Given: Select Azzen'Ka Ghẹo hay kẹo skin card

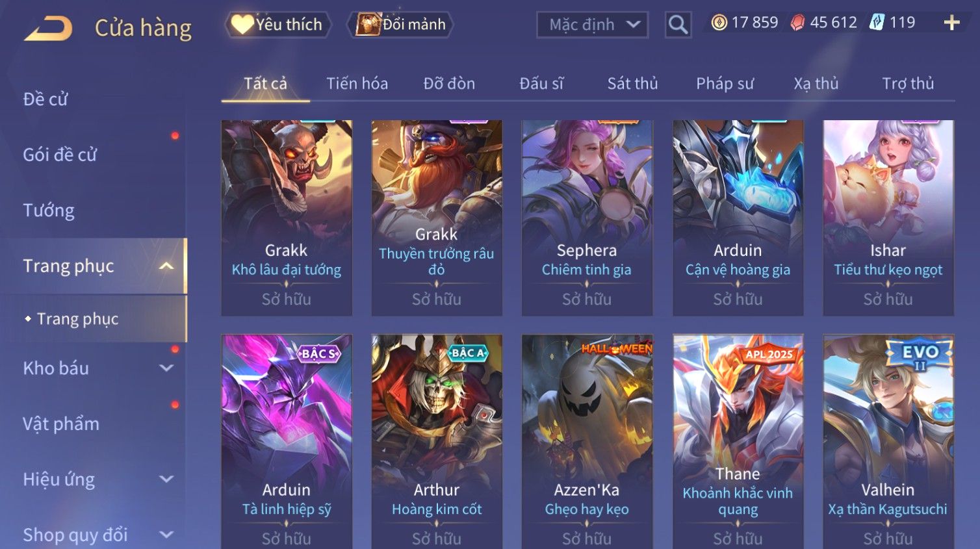Looking at the screenshot, I should pyautogui.click(x=587, y=442).
